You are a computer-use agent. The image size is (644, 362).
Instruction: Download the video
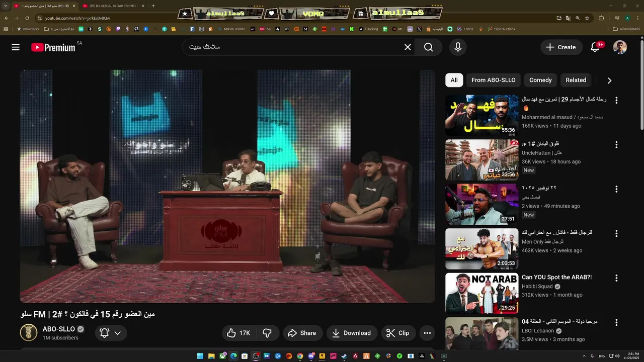351,333
